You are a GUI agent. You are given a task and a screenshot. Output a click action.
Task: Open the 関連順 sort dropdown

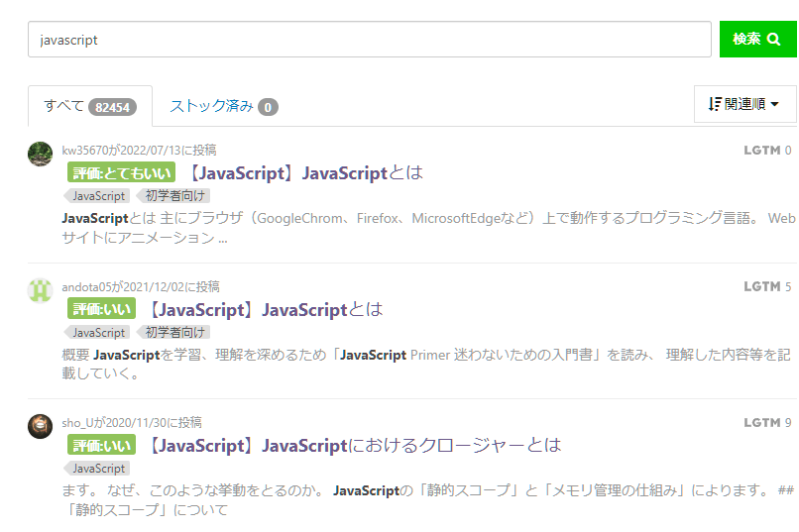point(744,104)
